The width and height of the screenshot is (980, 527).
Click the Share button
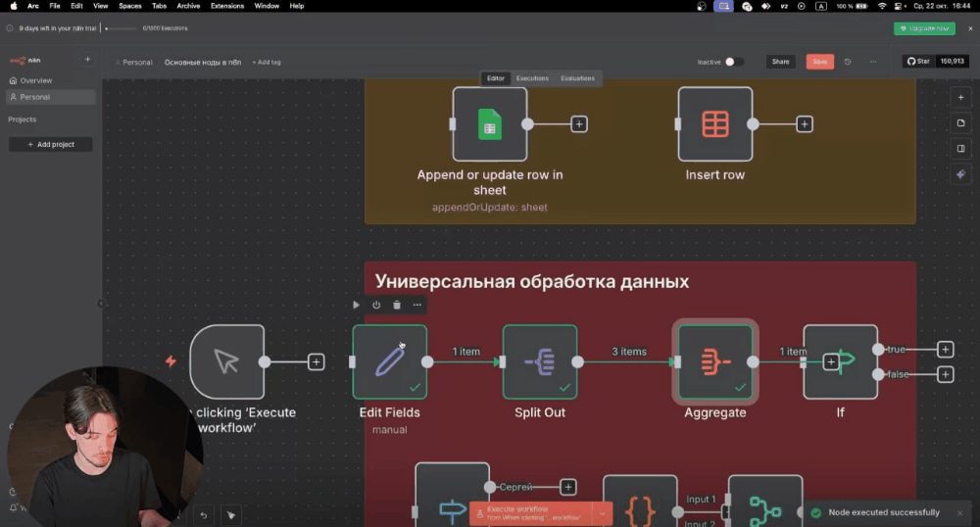(x=781, y=62)
